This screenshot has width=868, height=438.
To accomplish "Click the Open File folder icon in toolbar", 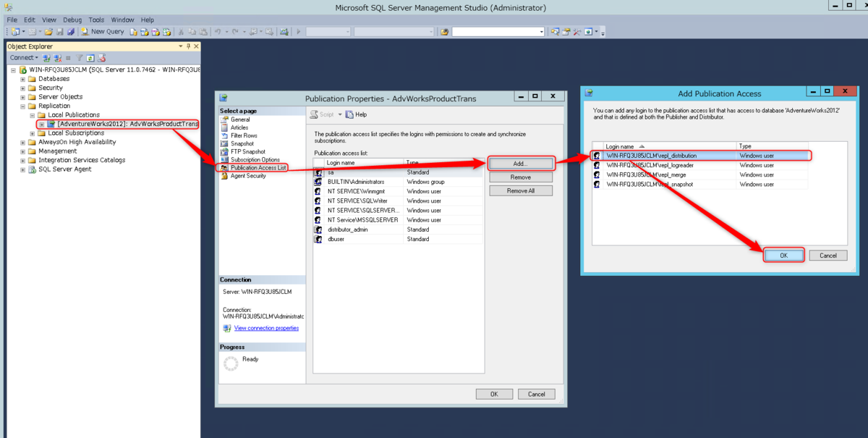I will point(48,32).
